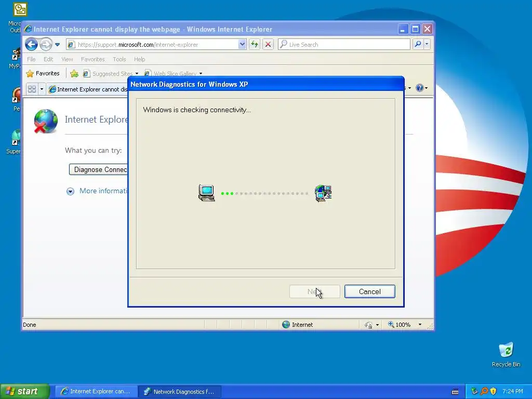This screenshot has width=532, height=399.
Task: Click the Forward arrow in Internet Explorer
Action: pos(46,44)
